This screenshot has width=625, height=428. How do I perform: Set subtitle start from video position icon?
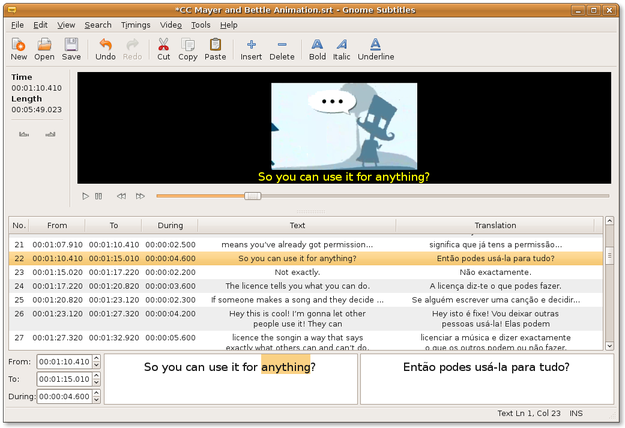24,134
